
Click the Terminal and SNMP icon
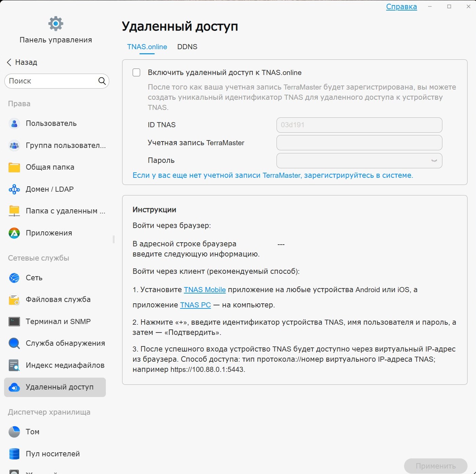[14, 321]
